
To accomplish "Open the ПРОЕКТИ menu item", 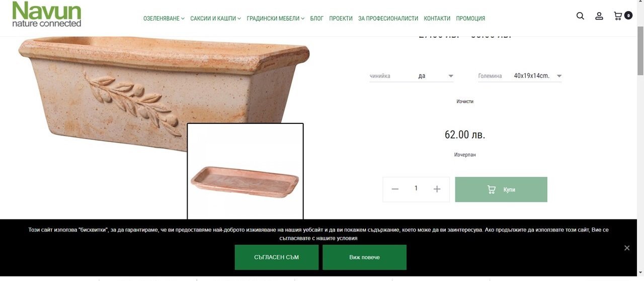I will click(x=341, y=19).
